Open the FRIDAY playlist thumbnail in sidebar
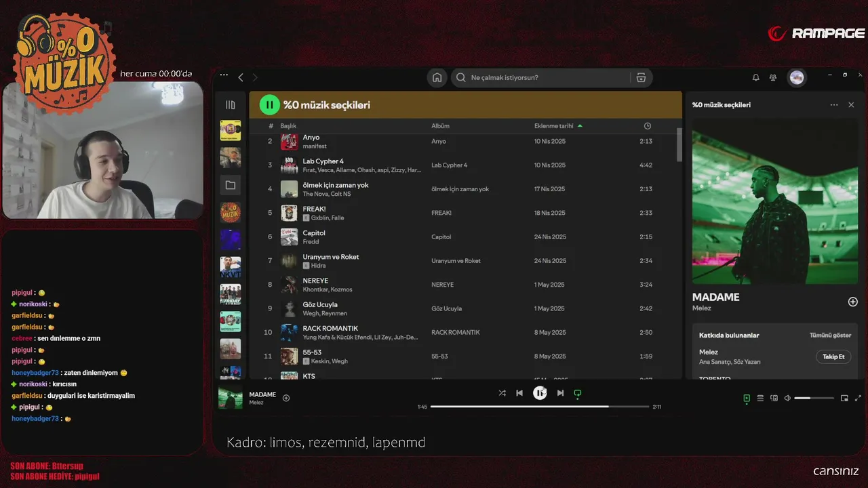Image resolution: width=868 pixels, height=488 pixels. pos(231,294)
